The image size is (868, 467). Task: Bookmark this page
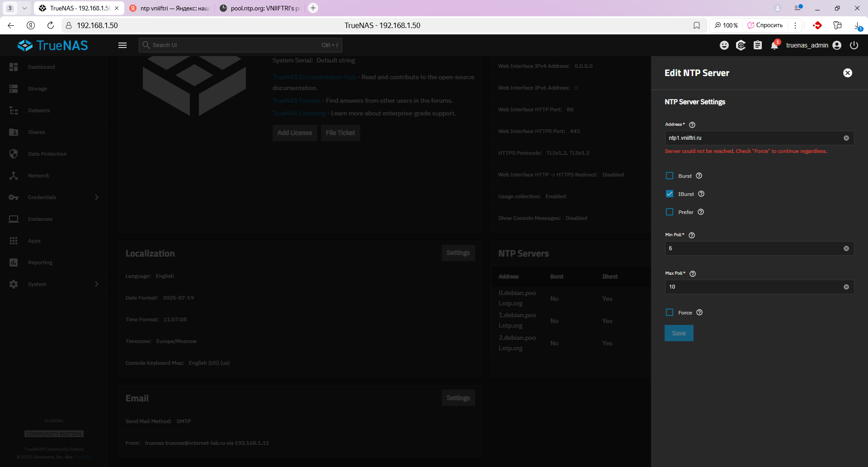click(x=697, y=25)
